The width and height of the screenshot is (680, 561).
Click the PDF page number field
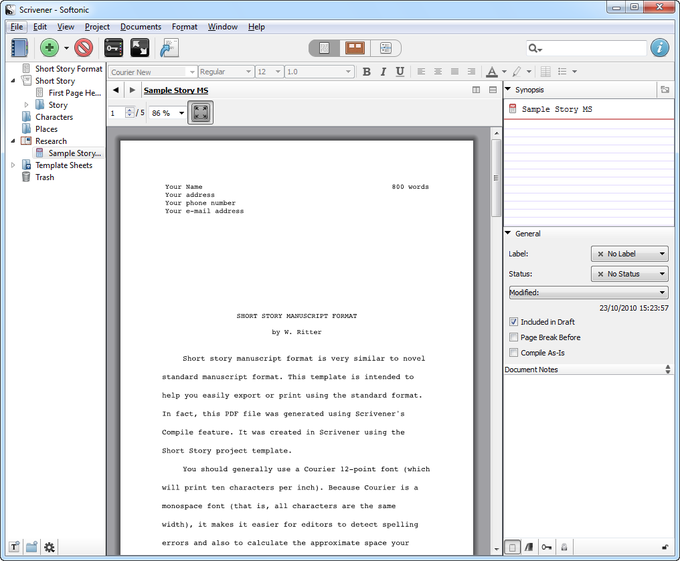coord(118,113)
